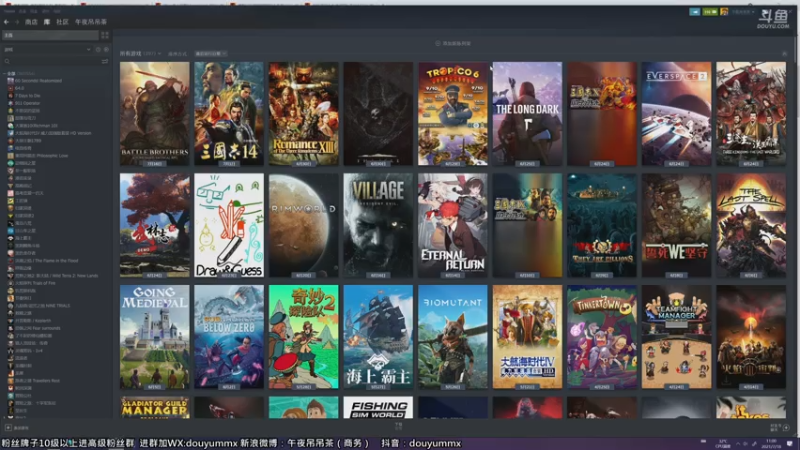
Task: Open the Library tab
Action: 46,22
